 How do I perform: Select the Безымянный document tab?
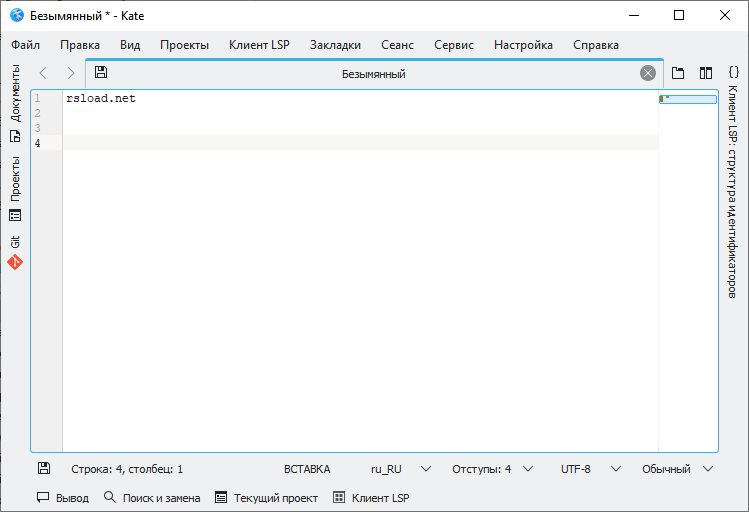374,74
